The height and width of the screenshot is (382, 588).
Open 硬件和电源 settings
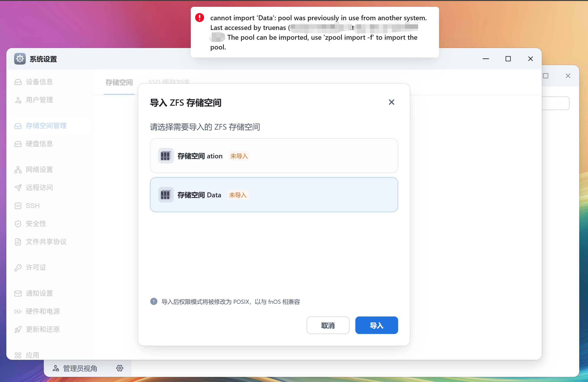point(43,311)
